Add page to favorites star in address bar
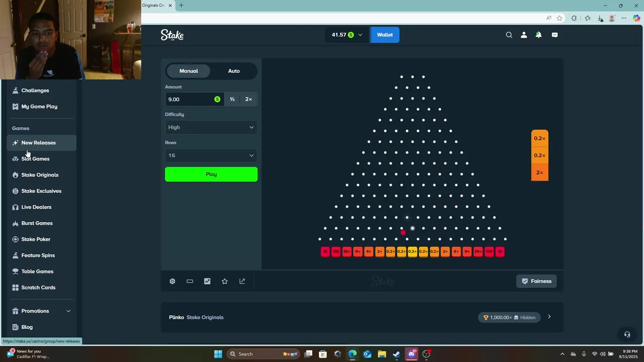 point(559,18)
